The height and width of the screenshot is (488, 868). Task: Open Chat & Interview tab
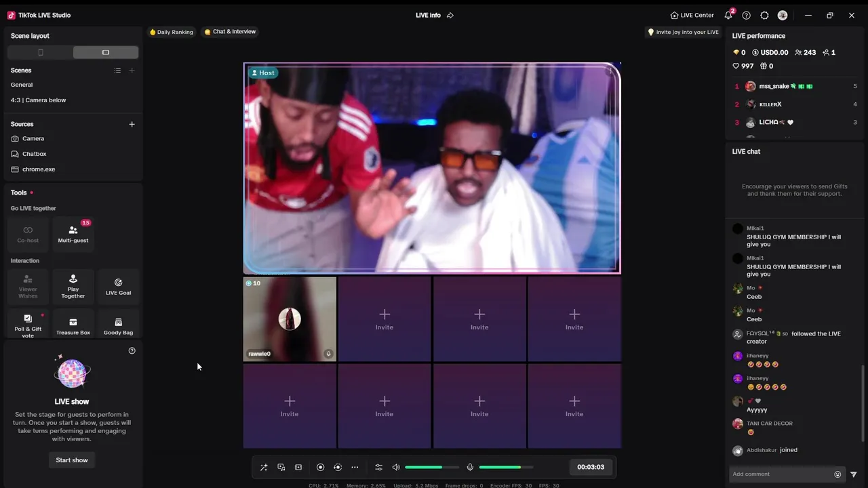coord(230,32)
